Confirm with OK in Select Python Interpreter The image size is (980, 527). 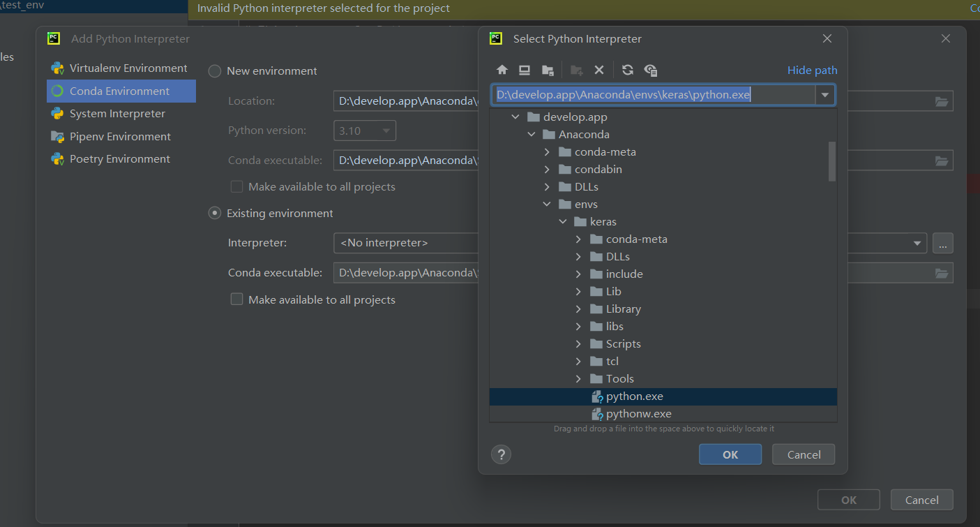730,454
